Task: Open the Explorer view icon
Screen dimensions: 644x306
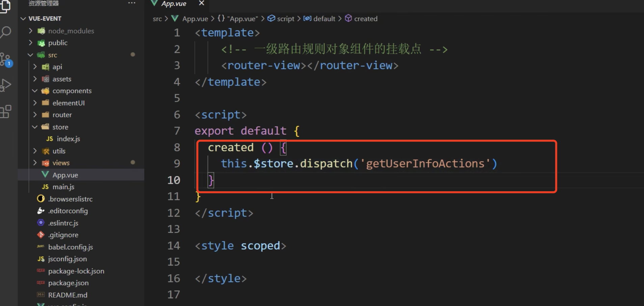Action: [5, 6]
